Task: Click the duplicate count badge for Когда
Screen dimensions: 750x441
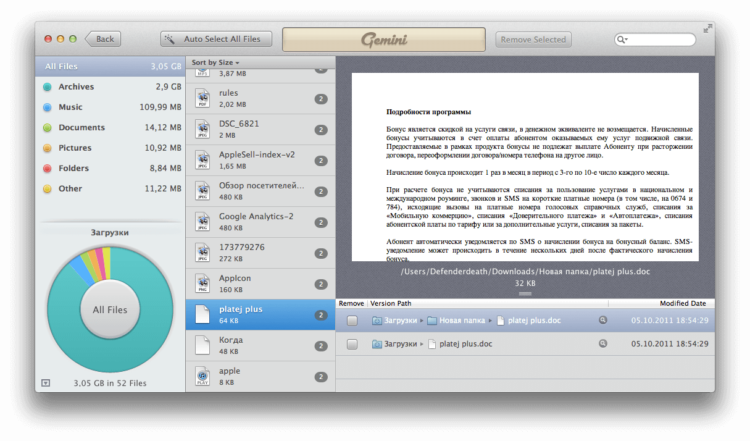Action: tap(321, 346)
